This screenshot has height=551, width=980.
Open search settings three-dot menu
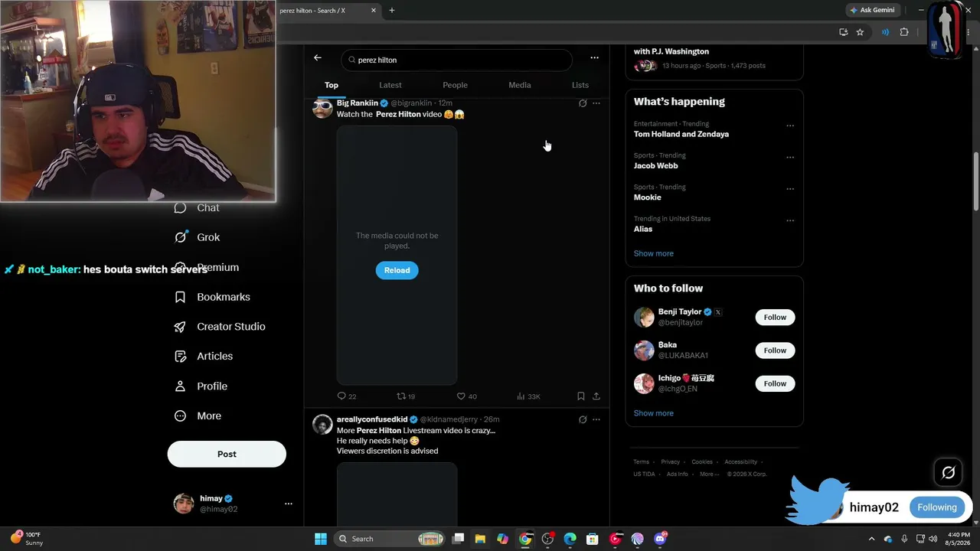(x=594, y=58)
